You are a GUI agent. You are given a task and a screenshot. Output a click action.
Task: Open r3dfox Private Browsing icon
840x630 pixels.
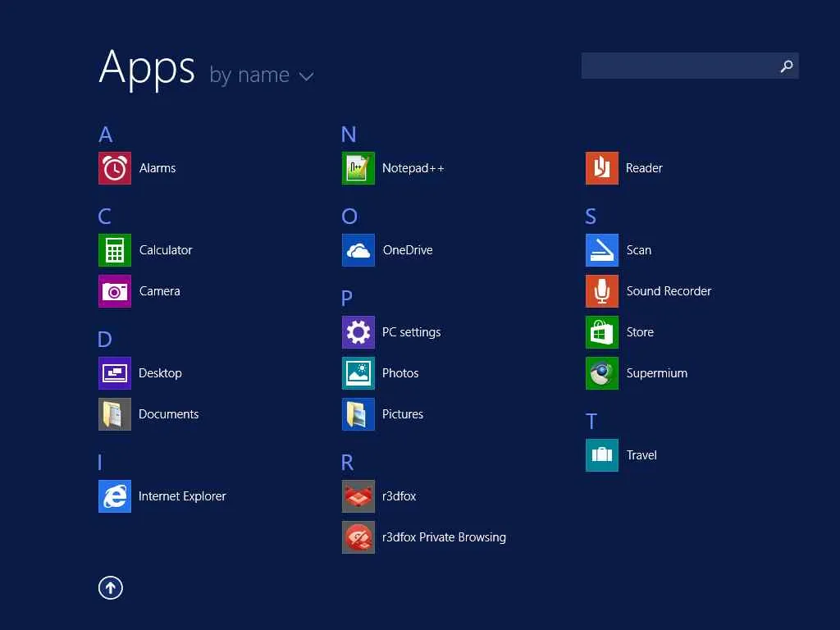coord(358,537)
